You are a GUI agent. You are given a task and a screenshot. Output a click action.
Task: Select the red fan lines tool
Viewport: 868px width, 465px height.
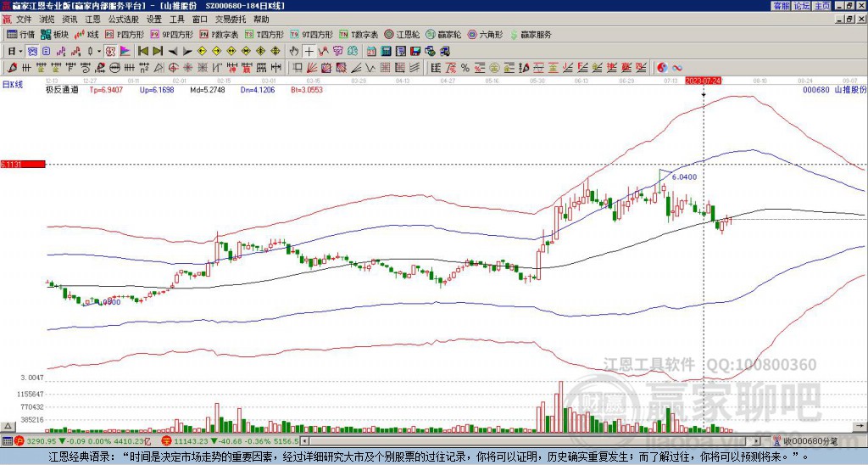point(312,68)
